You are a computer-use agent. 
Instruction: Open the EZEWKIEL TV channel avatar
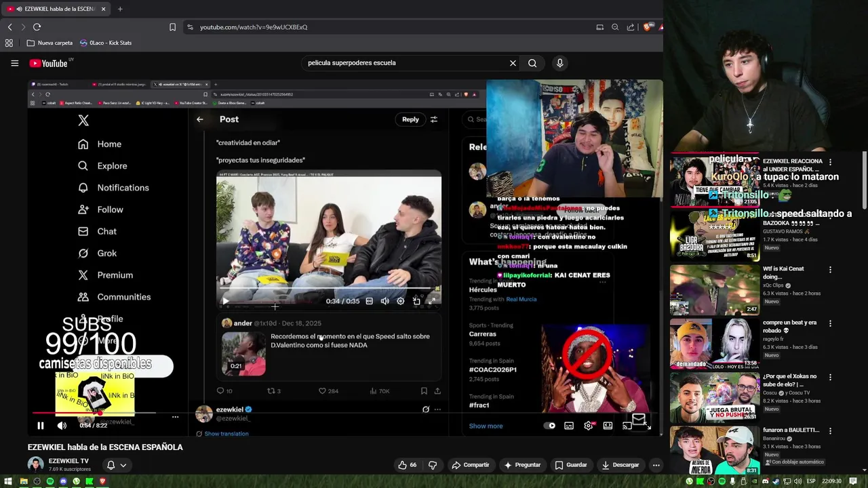click(x=35, y=465)
